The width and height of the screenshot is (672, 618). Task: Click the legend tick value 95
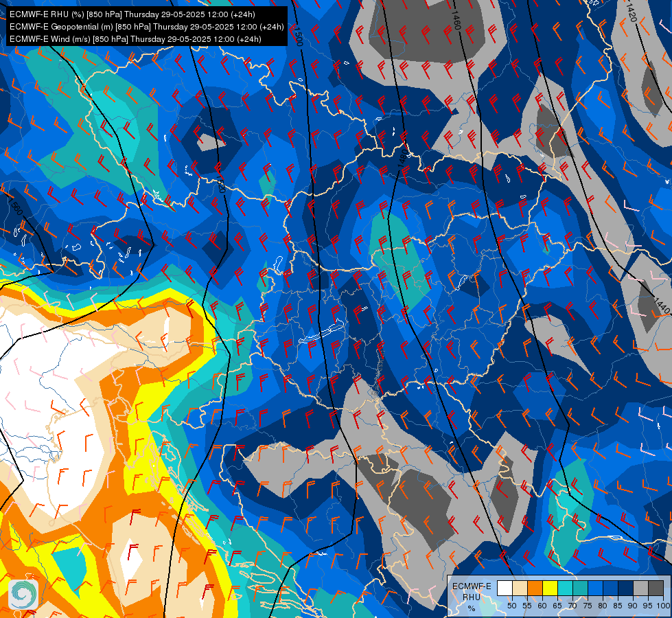(648, 606)
